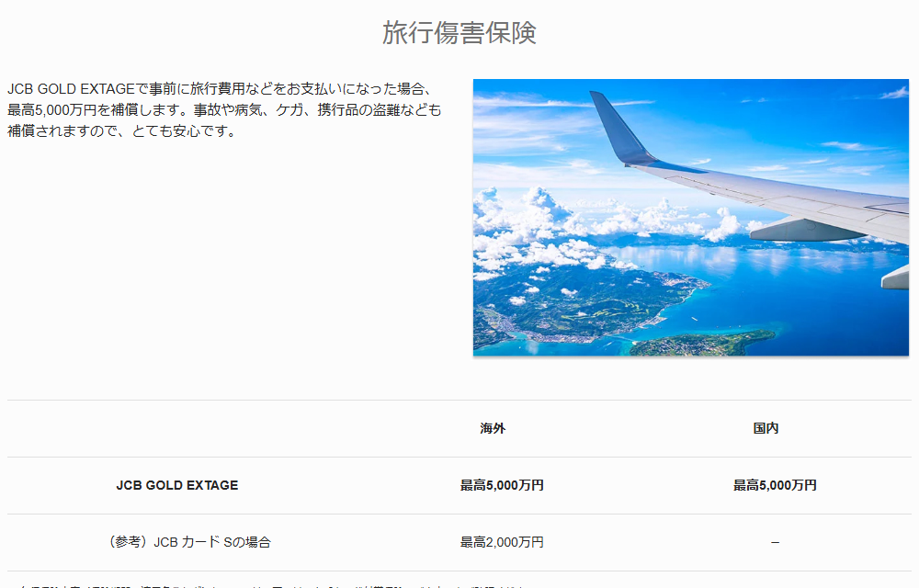This screenshot has height=588, width=919.
Task: Click the JCB GOLD EXTAGE 海外 amount 最高5,000万円
Action: pyautogui.click(x=502, y=485)
